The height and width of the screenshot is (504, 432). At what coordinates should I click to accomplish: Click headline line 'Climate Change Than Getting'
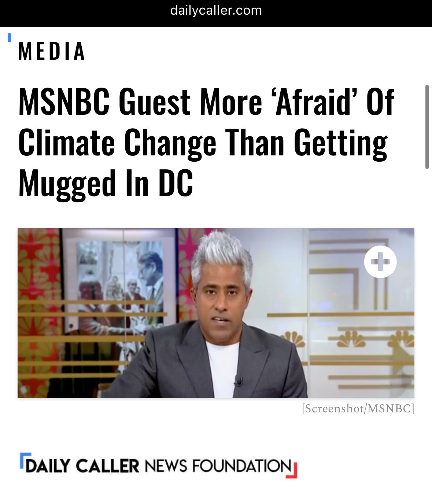click(x=203, y=143)
